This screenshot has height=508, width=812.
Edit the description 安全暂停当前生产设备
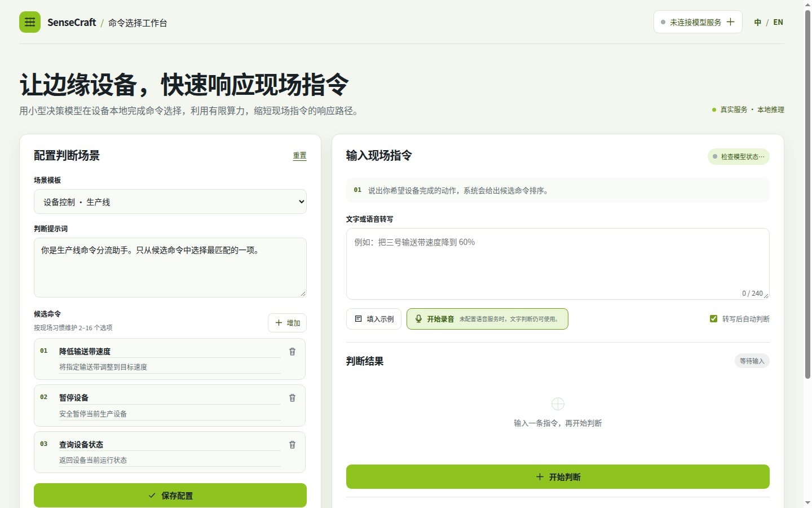click(x=170, y=414)
